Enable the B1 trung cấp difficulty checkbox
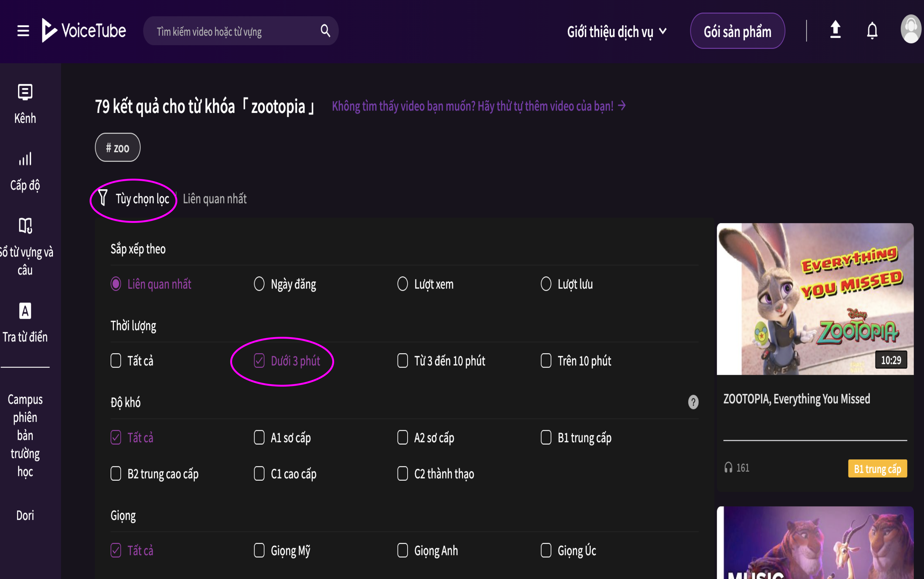924x579 pixels. click(546, 437)
